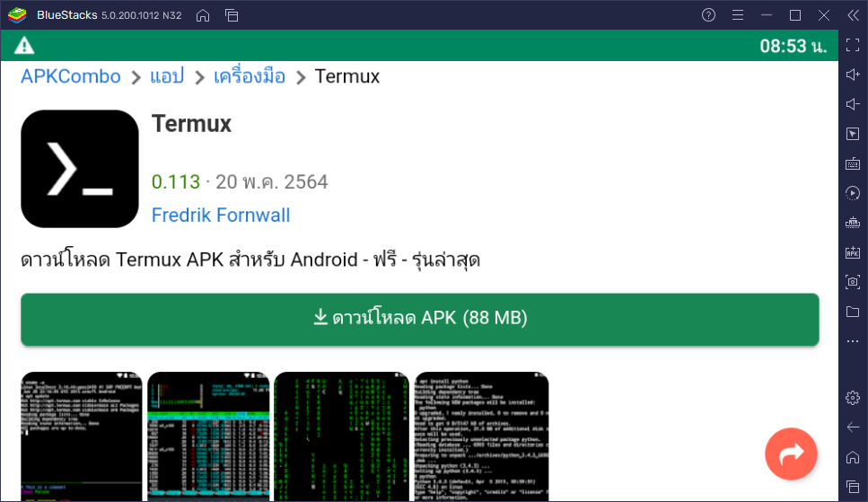The width and height of the screenshot is (868, 502).
Task: Open BlueStacks settings gear icon
Action: click(853, 397)
